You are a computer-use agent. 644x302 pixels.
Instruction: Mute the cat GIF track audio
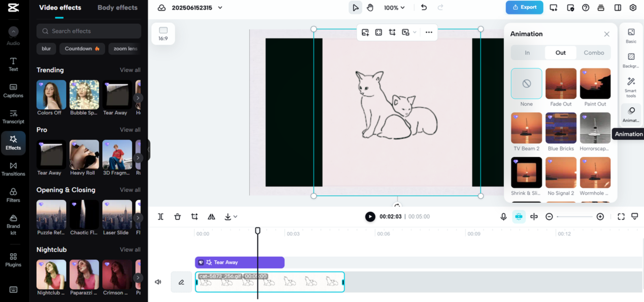pyautogui.click(x=158, y=282)
